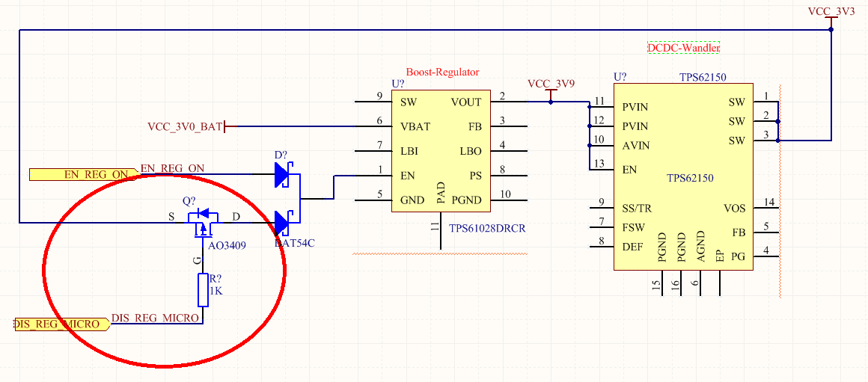868x382 pixels.
Task: Select the lower diode beside BAT54C label
Action: click(x=283, y=223)
